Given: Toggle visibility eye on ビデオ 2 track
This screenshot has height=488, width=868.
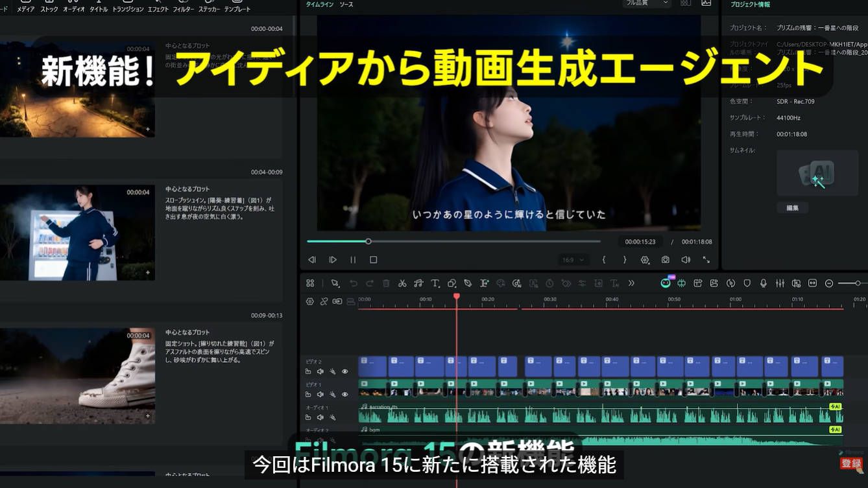Looking at the screenshot, I should point(344,371).
